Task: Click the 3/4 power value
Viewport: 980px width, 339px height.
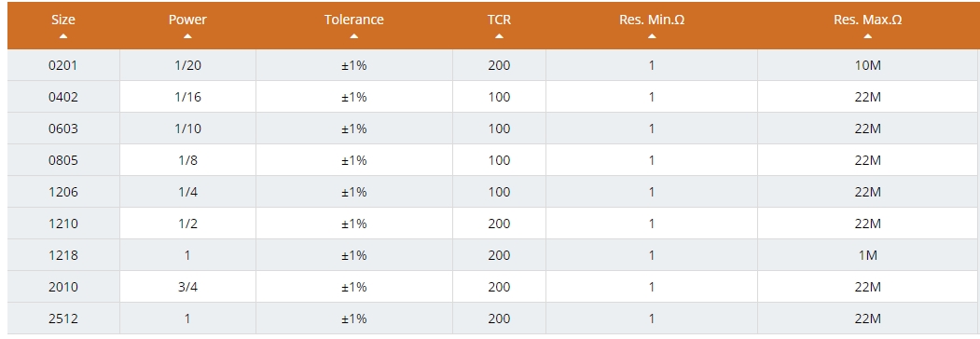Action: (187, 287)
